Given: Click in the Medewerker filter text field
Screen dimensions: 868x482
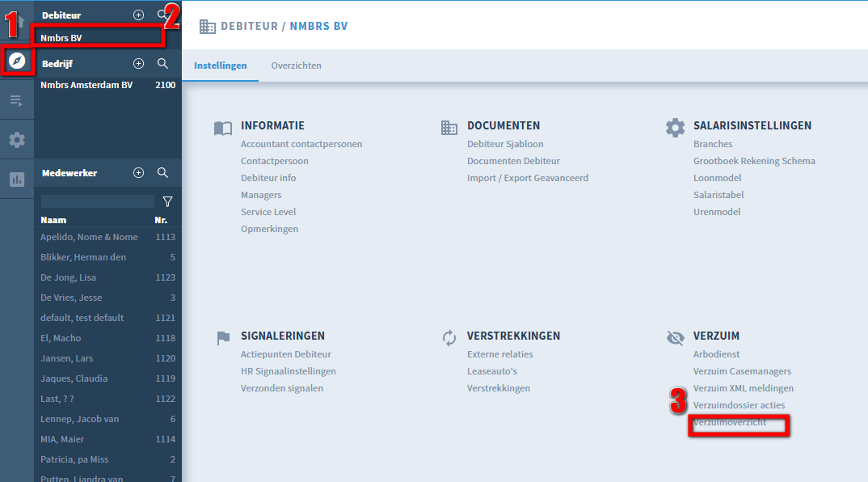Looking at the screenshot, I should [97, 201].
